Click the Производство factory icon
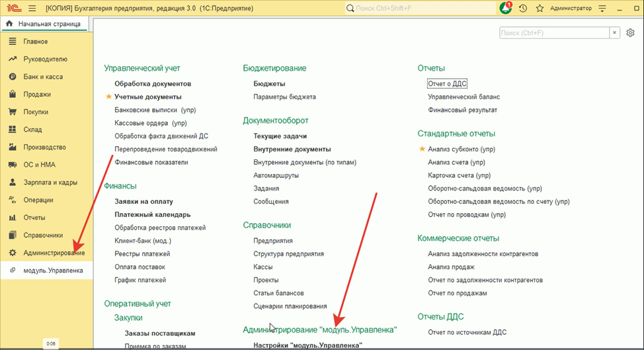Viewport: 644px width, 350px height. coord(13,147)
